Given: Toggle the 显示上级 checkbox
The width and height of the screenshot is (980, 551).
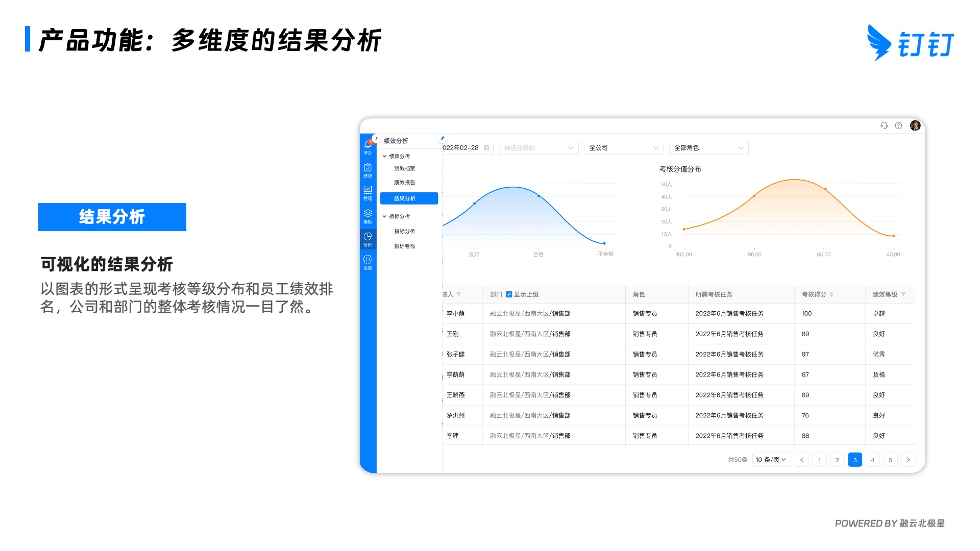Looking at the screenshot, I should tap(509, 294).
